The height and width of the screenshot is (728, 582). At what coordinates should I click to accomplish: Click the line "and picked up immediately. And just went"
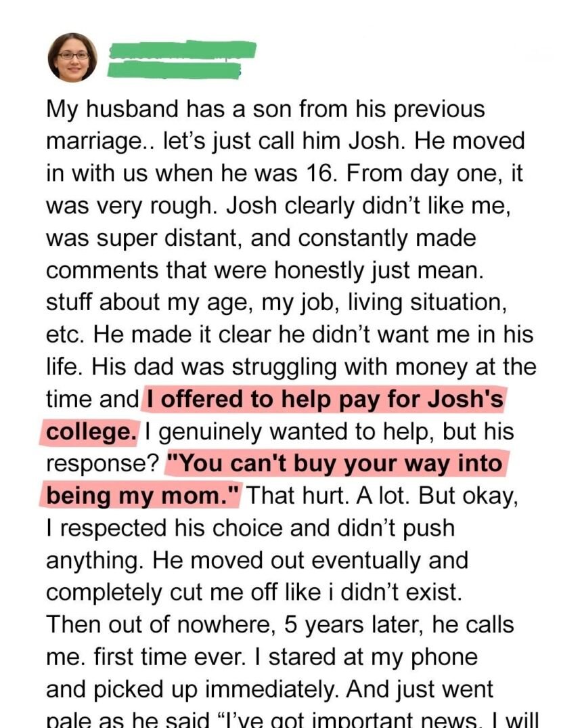click(269, 689)
